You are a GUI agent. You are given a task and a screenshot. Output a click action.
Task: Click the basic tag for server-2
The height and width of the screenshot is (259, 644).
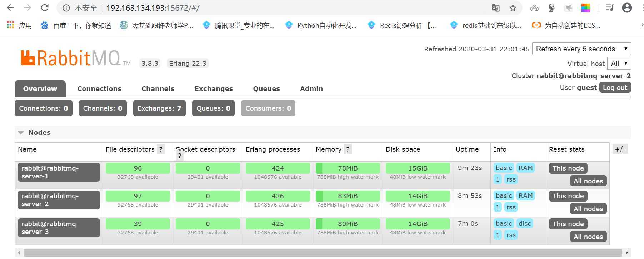coord(504,195)
